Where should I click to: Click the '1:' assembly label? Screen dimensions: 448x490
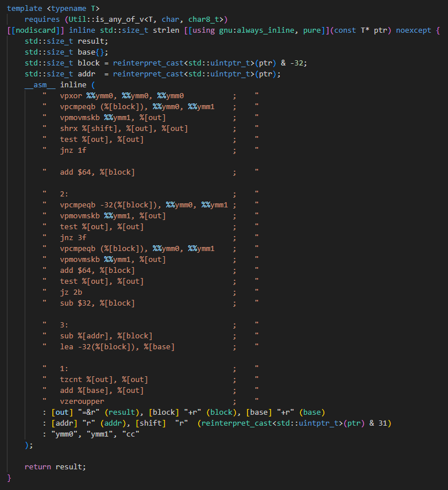click(x=64, y=369)
